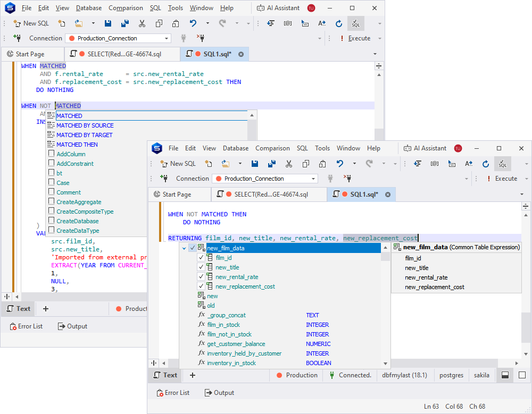Click the New SQL button in the back window
The width and height of the screenshot is (532, 414).
coord(32,23)
